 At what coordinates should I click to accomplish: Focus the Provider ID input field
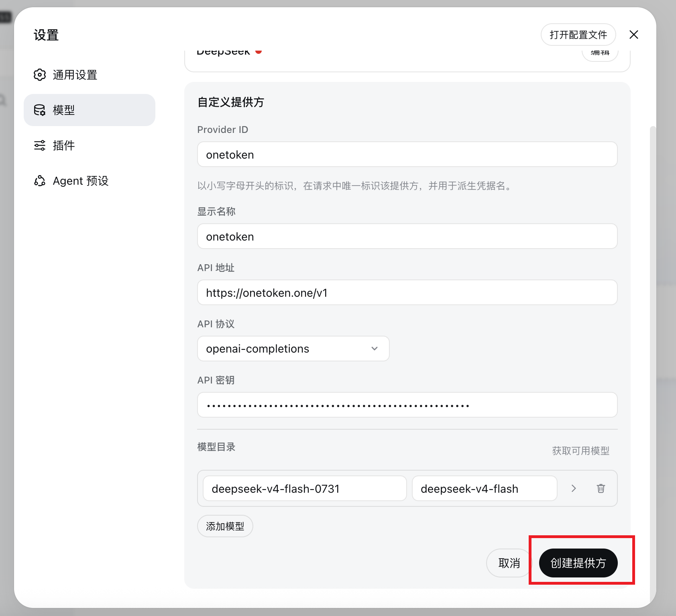(x=407, y=154)
